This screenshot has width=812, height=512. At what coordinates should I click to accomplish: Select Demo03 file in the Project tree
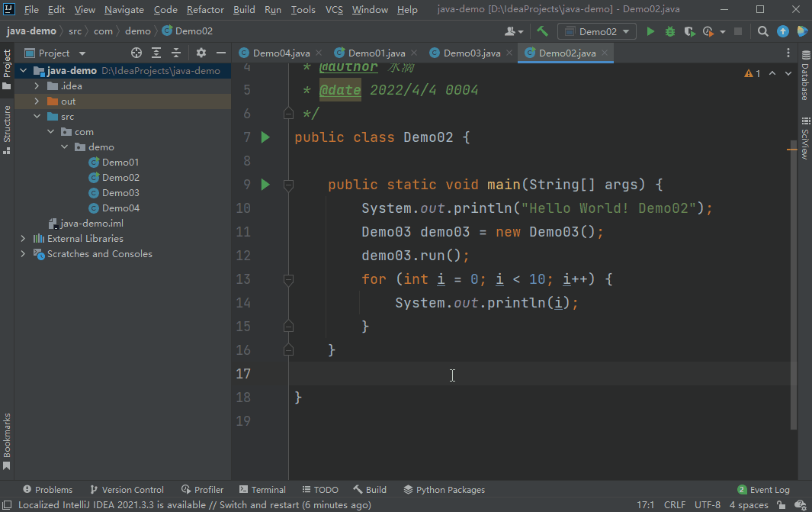(x=120, y=192)
